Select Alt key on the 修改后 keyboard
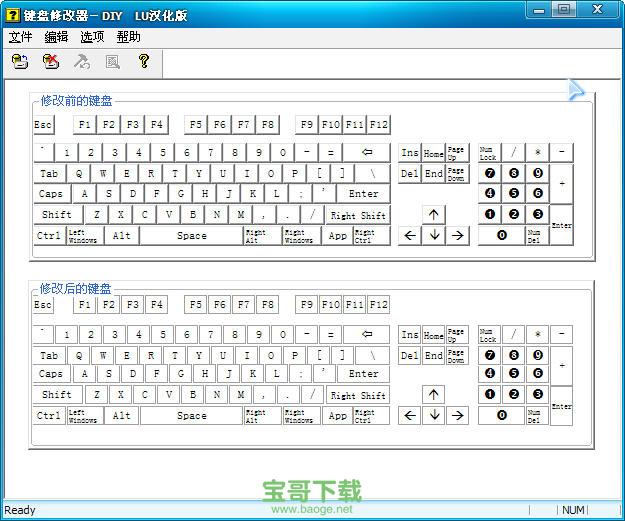This screenshot has height=521, width=625. (x=122, y=415)
